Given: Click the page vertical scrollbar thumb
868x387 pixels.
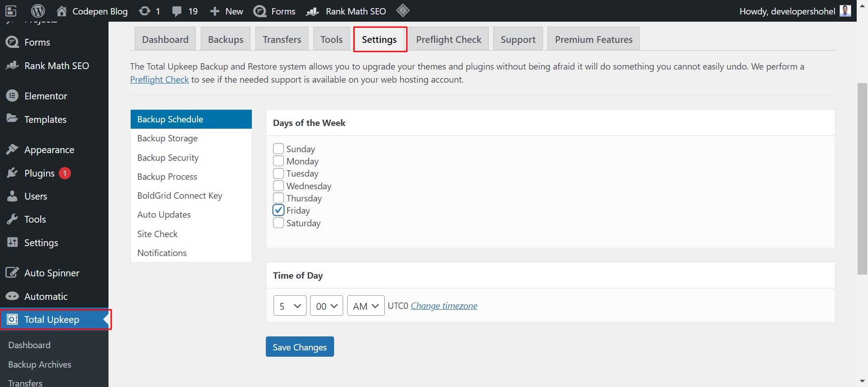Looking at the screenshot, I should [862, 178].
